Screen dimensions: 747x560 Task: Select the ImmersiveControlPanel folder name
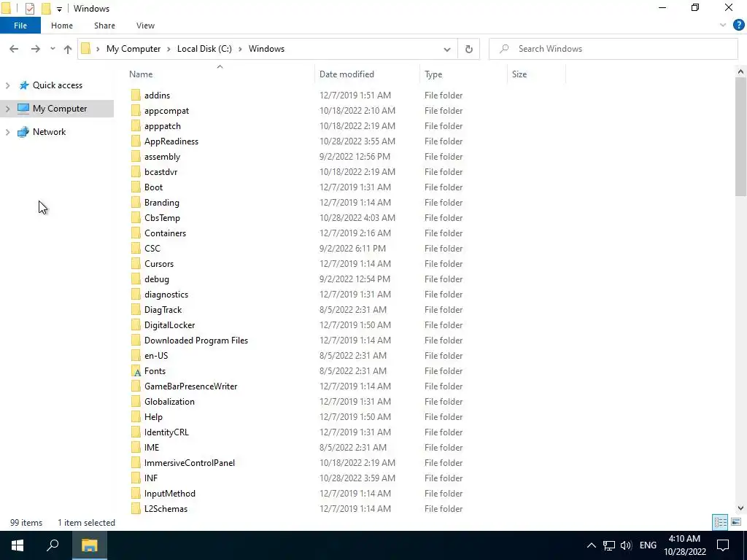click(189, 463)
